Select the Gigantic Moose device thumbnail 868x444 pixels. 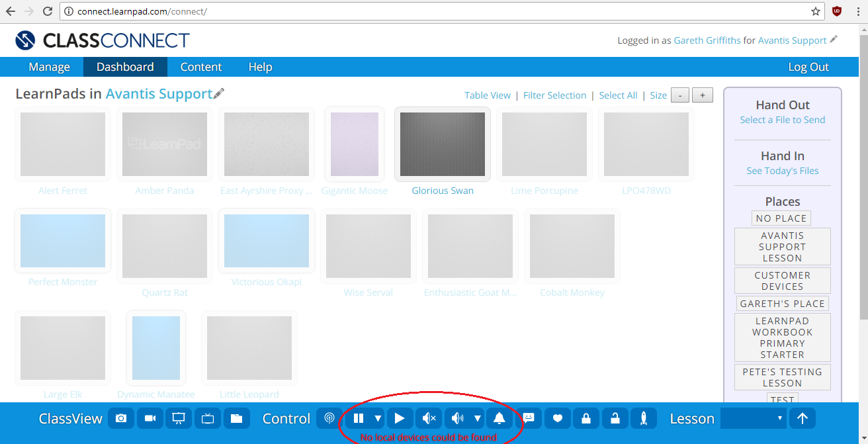pos(355,144)
